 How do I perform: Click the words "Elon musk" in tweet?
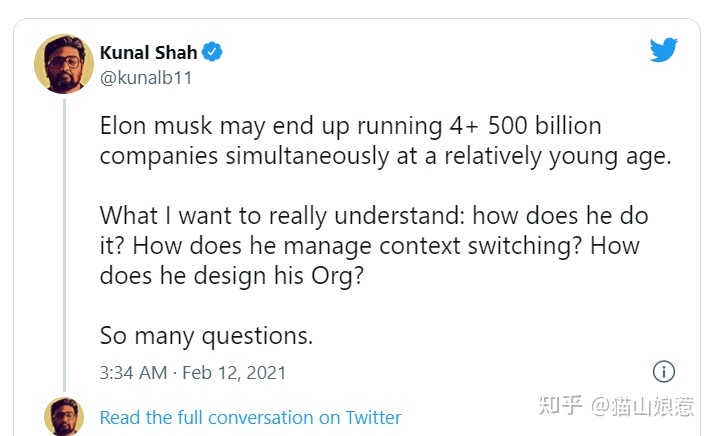(153, 127)
